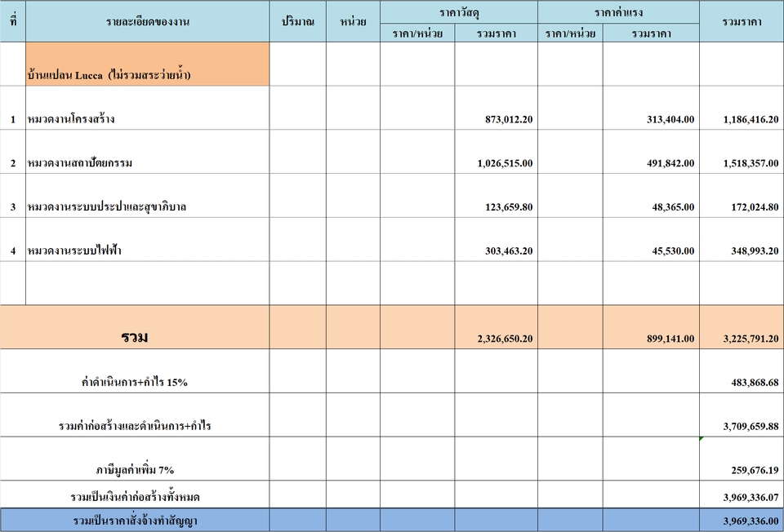The width and height of the screenshot is (784, 532).
Task: Select the 'ภาษีมูลค่าเพิ่ม 7%' label
Action: click(x=135, y=470)
